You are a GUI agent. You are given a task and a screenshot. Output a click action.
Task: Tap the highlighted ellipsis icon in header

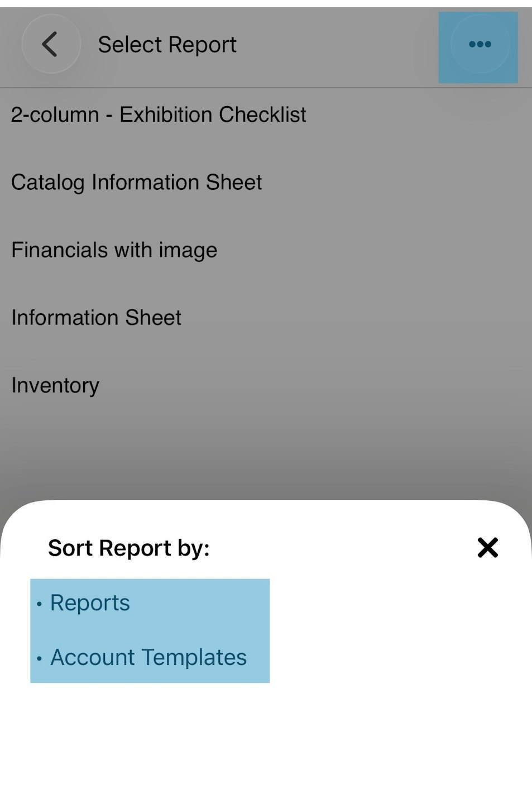(480, 45)
